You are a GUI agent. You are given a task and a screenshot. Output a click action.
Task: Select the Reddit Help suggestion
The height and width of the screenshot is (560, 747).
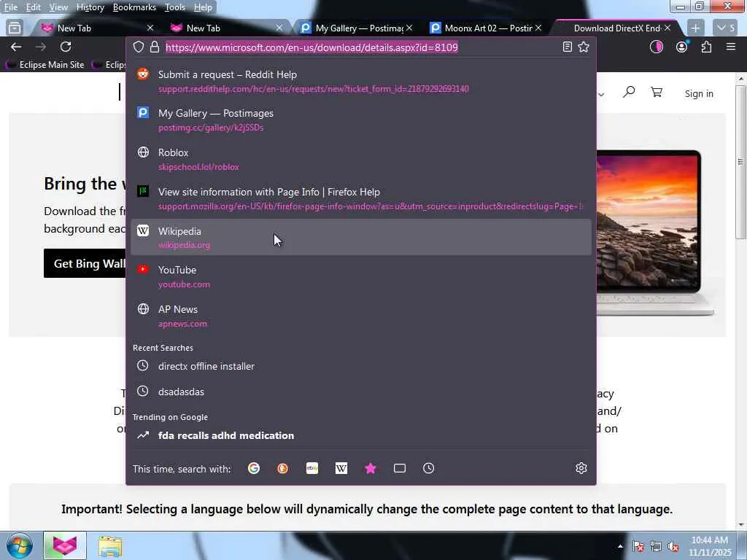coord(361,81)
